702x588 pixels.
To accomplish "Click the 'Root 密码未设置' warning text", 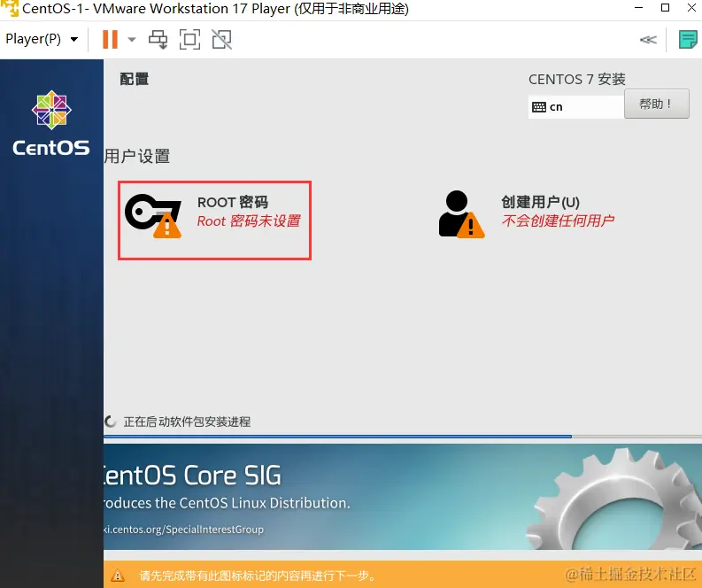I will [x=249, y=220].
